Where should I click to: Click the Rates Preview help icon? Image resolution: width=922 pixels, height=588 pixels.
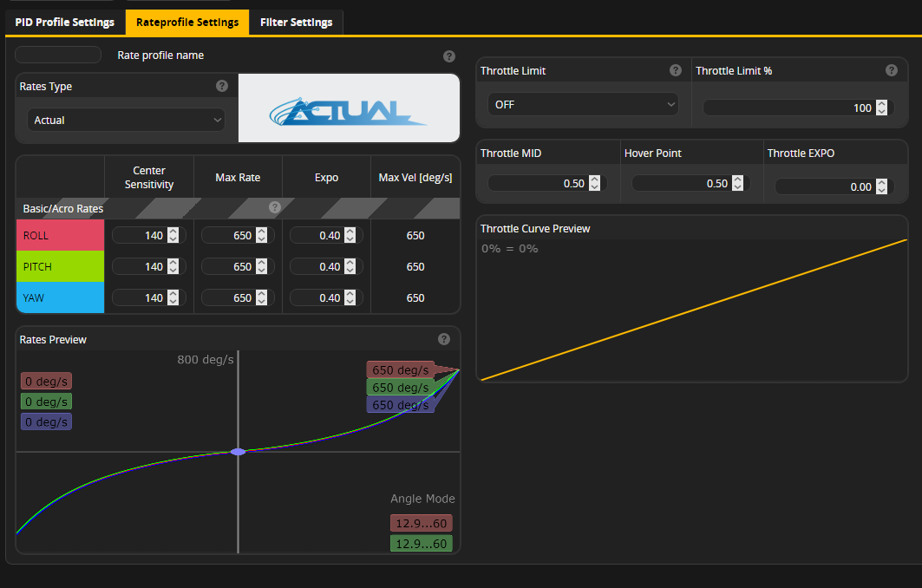coord(444,339)
